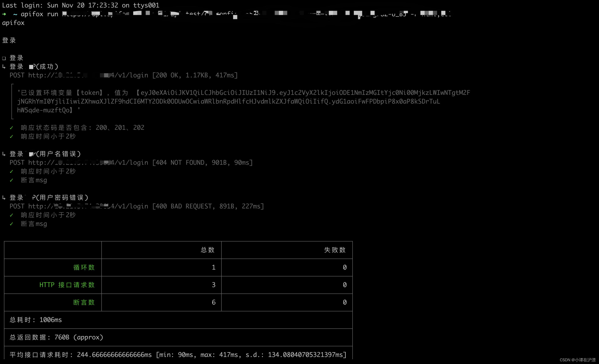Click the square box before 登录
This screenshot has width=599, height=364.
[4, 58]
